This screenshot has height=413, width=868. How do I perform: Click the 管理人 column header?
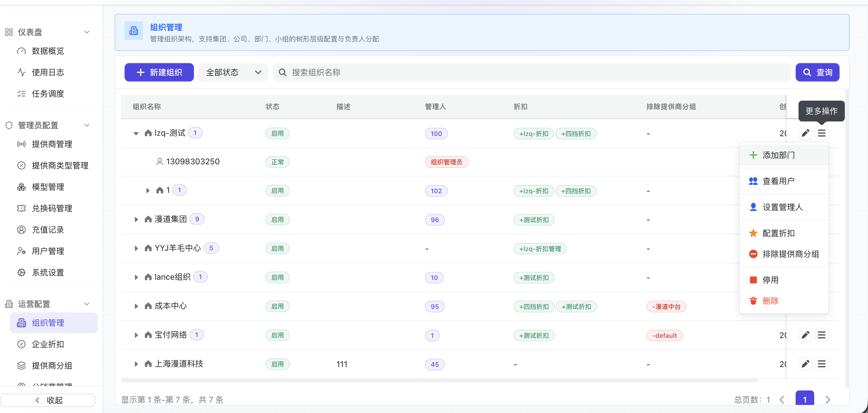435,107
